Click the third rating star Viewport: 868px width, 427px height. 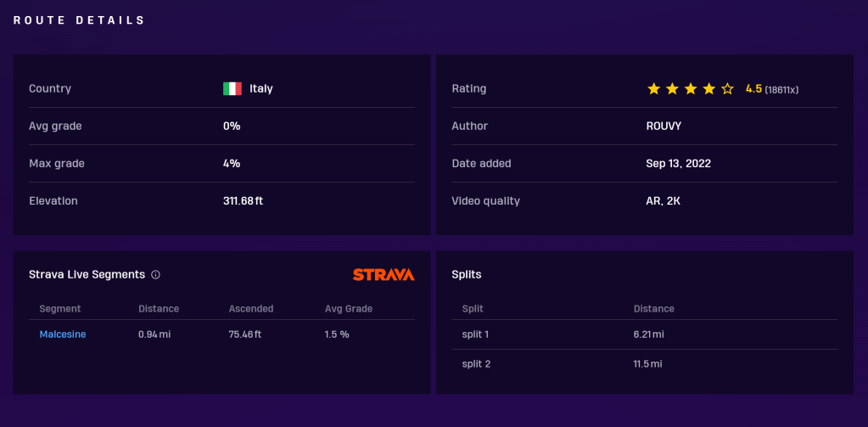[691, 88]
